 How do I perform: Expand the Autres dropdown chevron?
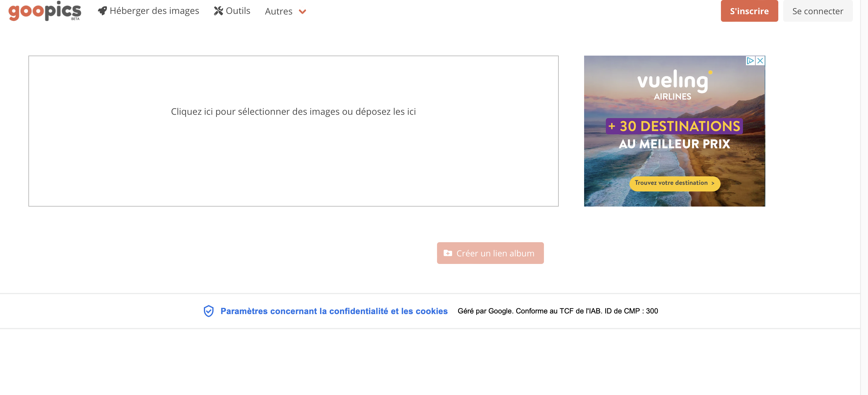[x=302, y=11]
